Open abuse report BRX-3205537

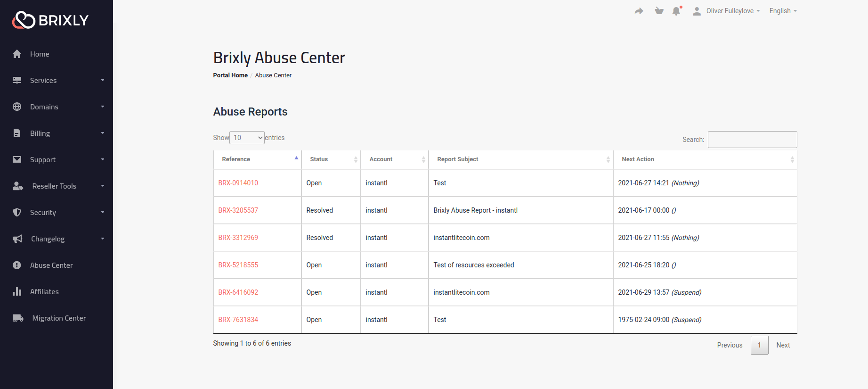point(238,210)
